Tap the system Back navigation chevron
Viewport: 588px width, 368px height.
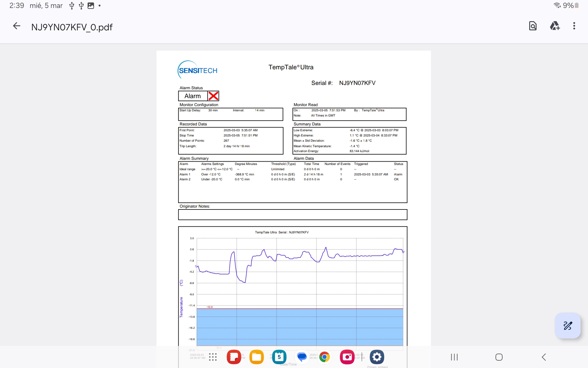pos(544,357)
